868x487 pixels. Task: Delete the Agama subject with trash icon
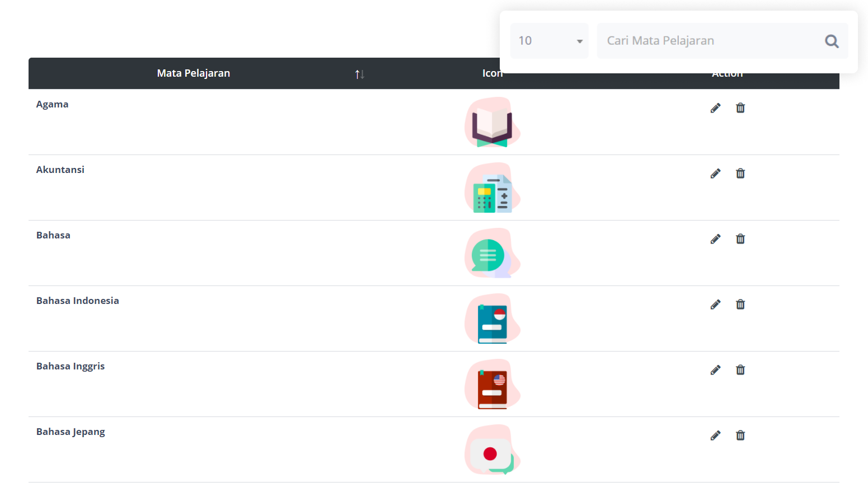[740, 108]
